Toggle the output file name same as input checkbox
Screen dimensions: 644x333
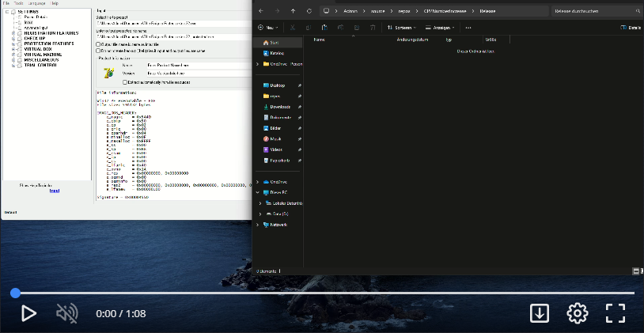point(98,44)
